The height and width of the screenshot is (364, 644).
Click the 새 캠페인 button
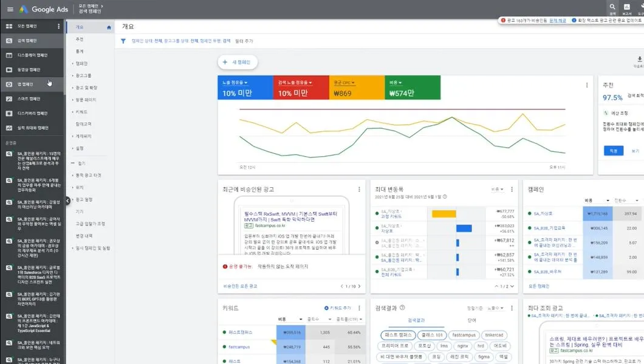(x=238, y=62)
